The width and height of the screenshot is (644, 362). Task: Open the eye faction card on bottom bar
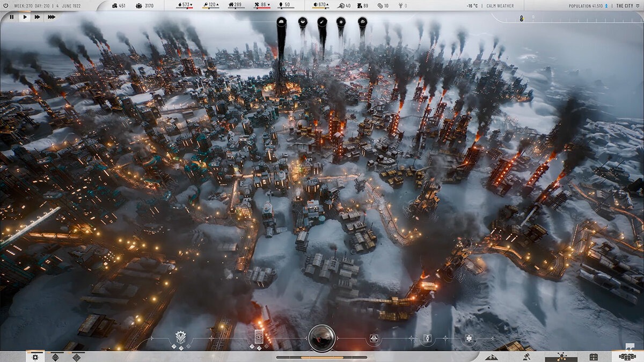[258, 337]
